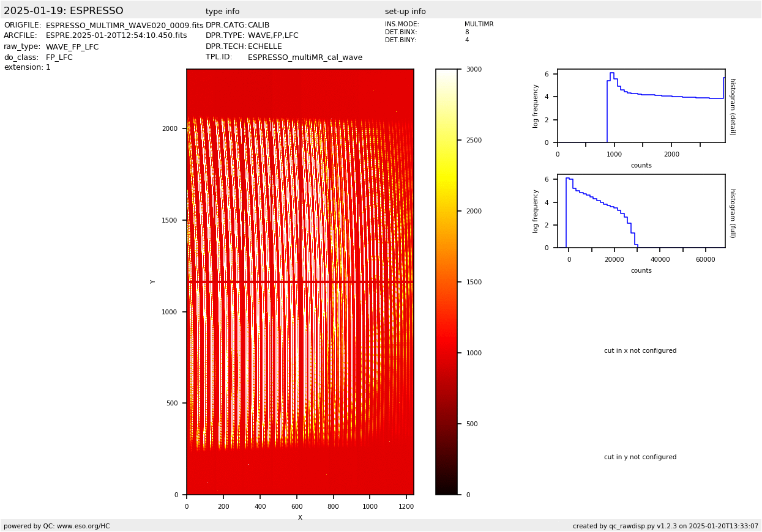Click the ORIGFILE filename ESPRESSO_MULTIMR_WAVE020_0009.fits
Image resolution: width=762 pixels, height=532 pixels.
point(124,26)
